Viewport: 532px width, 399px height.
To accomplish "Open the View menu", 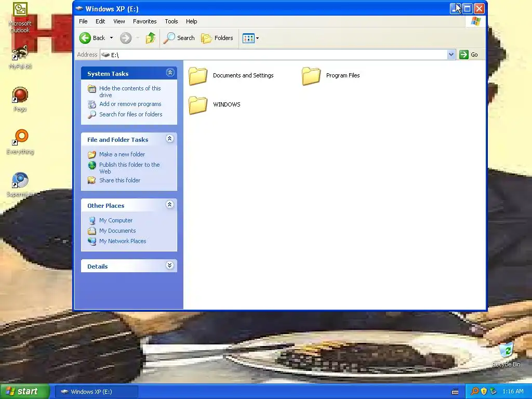I will [x=119, y=21].
